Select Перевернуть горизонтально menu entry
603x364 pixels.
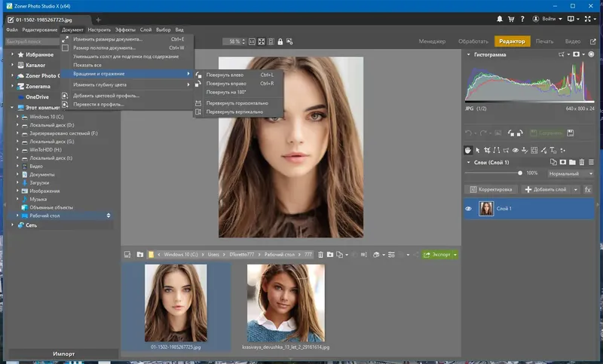[237, 102]
